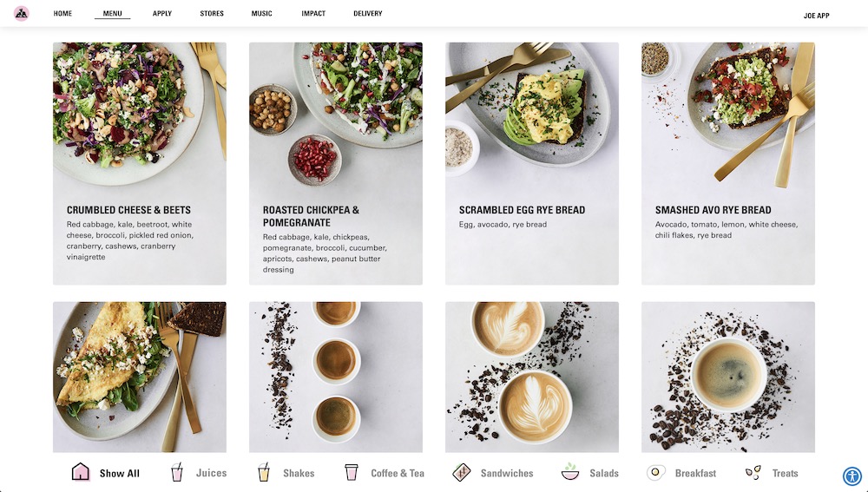The height and width of the screenshot is (492, 868).
Task: Choose the Breakfast egg icon
Action: [x=656, y=473]
